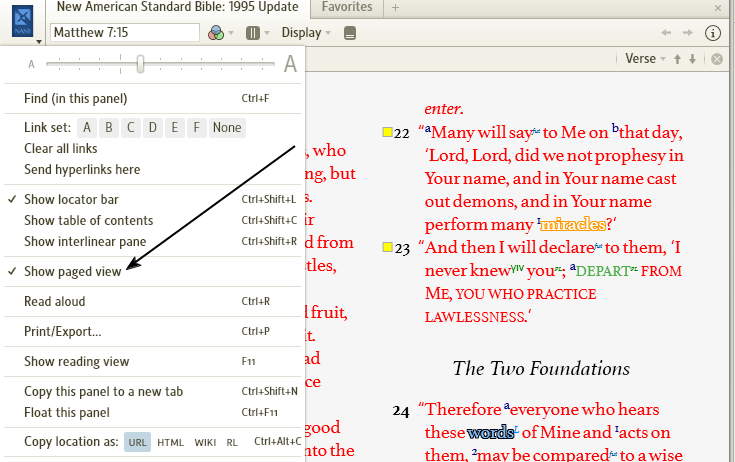Select link set B
Screen dimensions: 735x462
[109, 127]
